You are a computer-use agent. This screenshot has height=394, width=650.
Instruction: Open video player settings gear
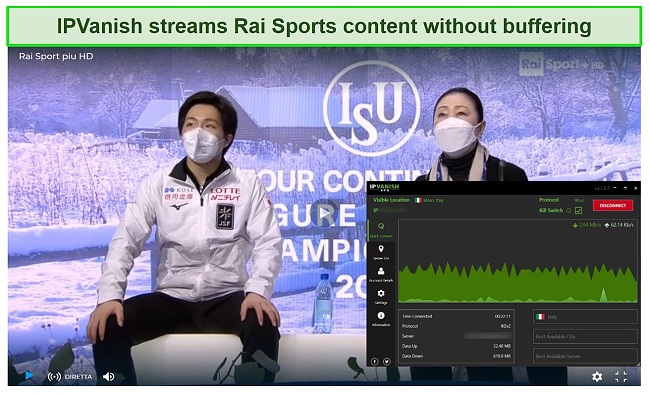coord(597,377)
